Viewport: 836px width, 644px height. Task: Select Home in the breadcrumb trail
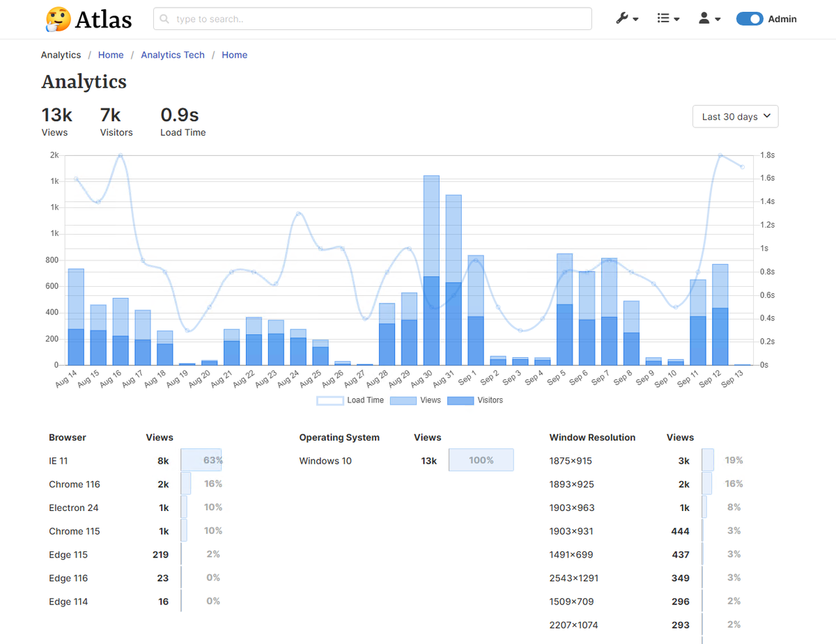pos(111,54)
